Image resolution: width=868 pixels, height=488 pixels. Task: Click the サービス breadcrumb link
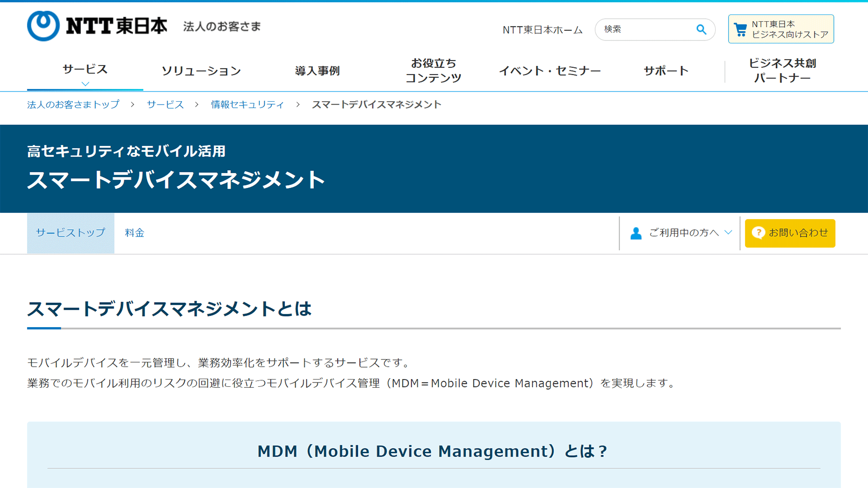point(165,105)
